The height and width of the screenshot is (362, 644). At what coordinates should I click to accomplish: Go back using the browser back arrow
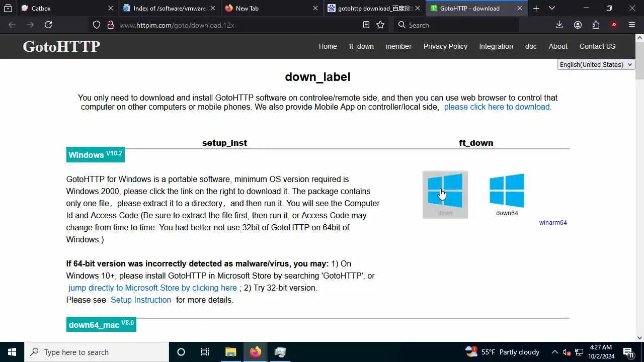[x=12, y=25]
